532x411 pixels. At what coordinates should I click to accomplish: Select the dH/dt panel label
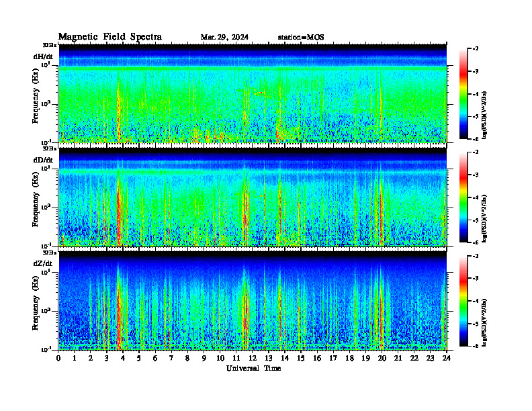(43, 56)
